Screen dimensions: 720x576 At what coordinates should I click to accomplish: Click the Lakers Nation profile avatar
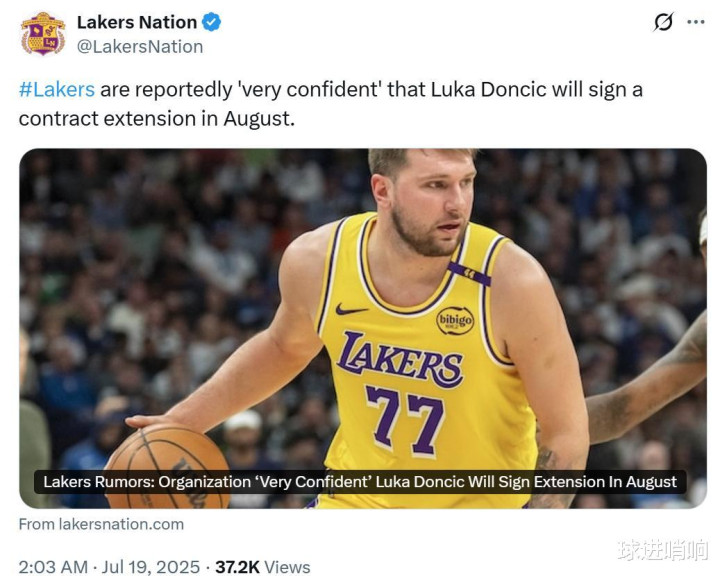tap(43, 34)
